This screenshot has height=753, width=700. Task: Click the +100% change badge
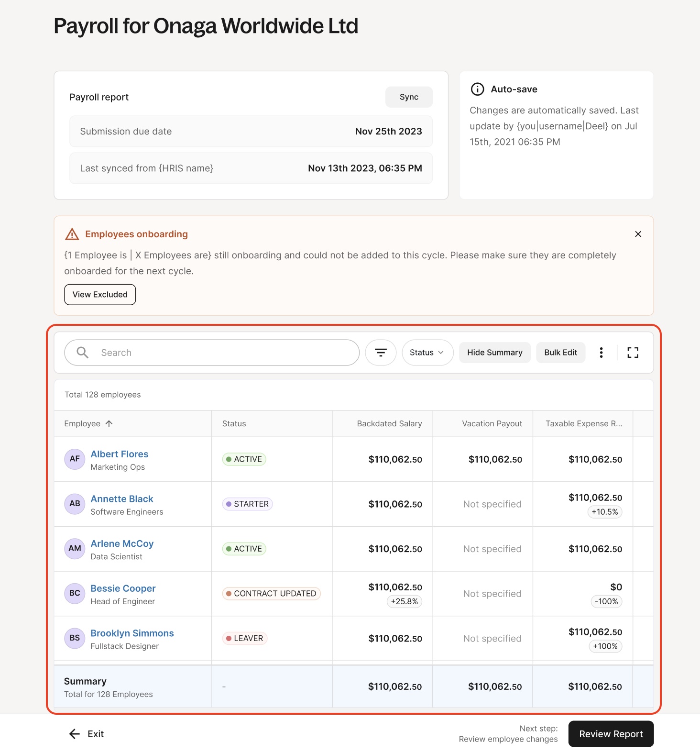(605, 646)
